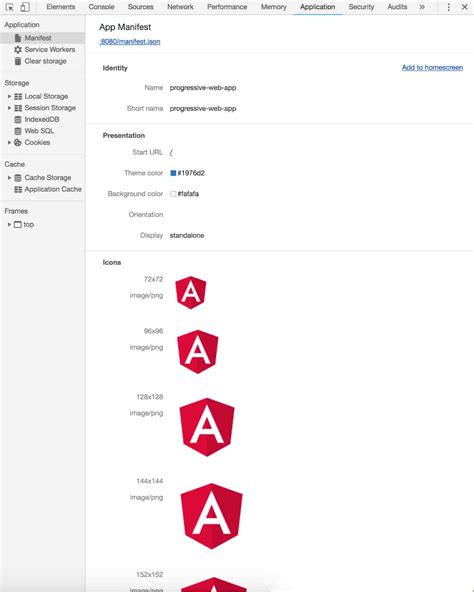474x592 pixels.
Task: Click the Session Storage grid icon
Action: tap(18, 108)
